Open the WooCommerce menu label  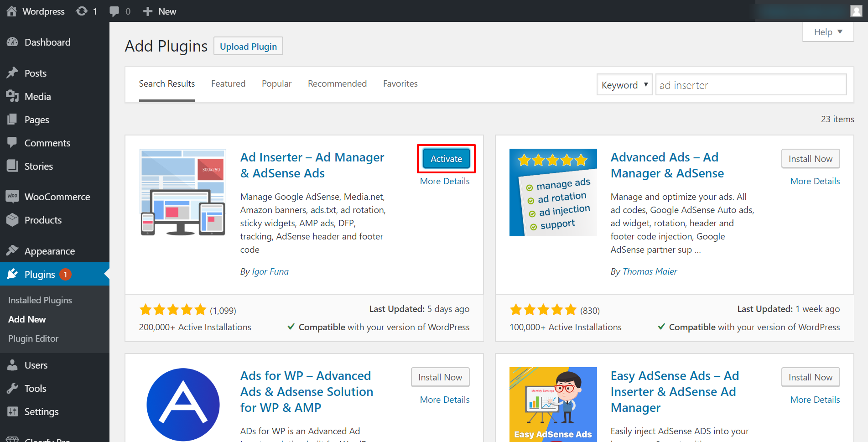coord(57,197)
